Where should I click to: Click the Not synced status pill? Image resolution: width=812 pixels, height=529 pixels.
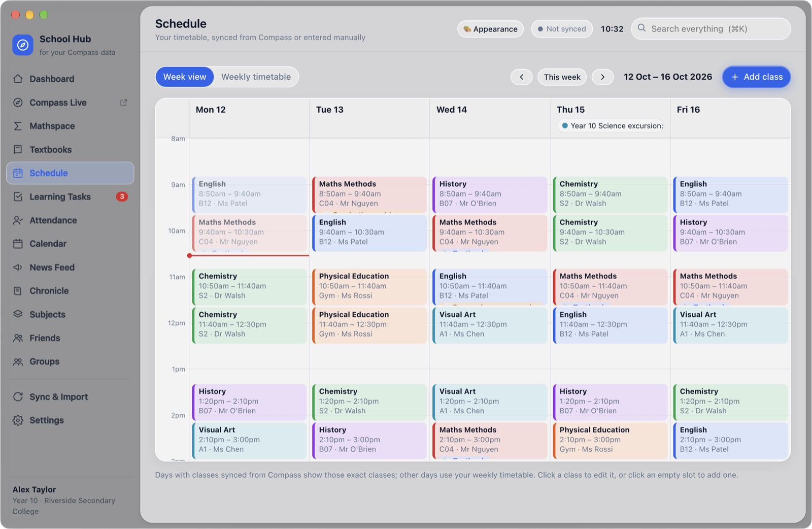(562, 29)
